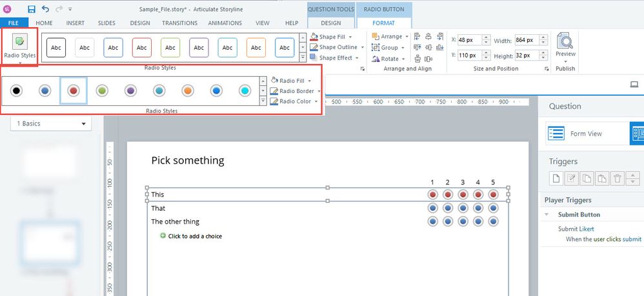The image size is (644, 296).
Task: Collapse the Submit Button trigger group
Action: [x=547, y=214]
